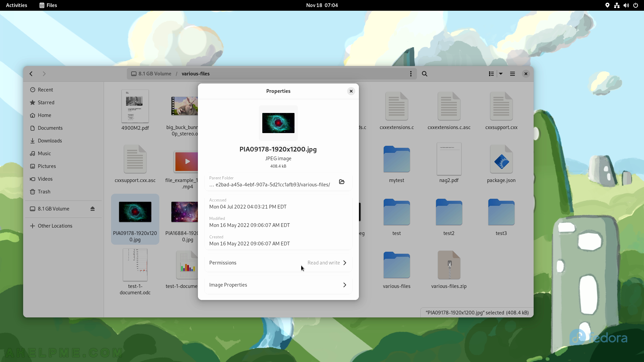Open Recent in the sidebar
The image size is (644, 362).
pos(63,90)
